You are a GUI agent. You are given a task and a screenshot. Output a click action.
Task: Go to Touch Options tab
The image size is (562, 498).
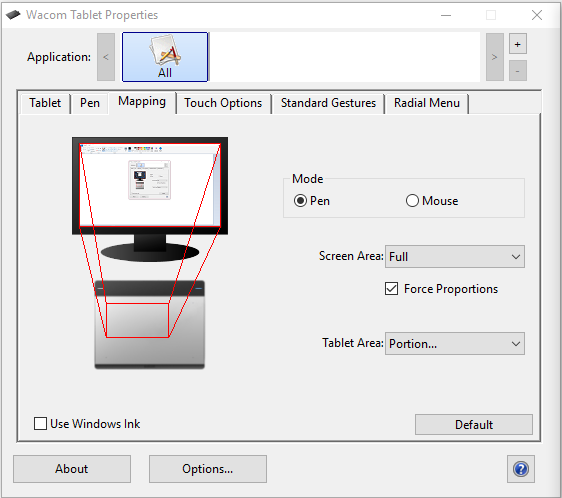point(223,103)
